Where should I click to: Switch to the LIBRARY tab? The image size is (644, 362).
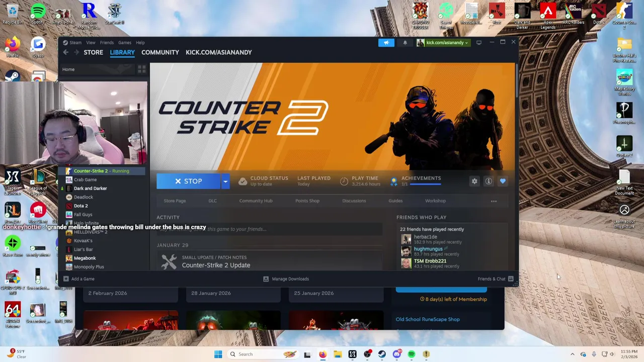(x=122, y=52)
